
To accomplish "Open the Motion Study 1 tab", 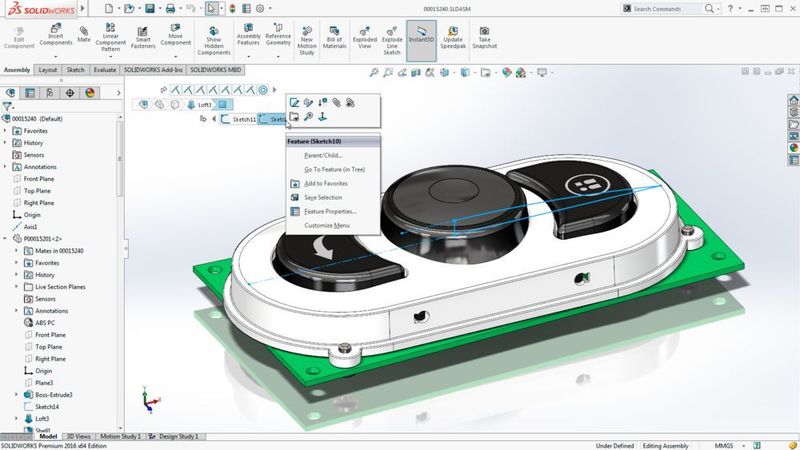I will pyautogui.click(x=120, y=437).
